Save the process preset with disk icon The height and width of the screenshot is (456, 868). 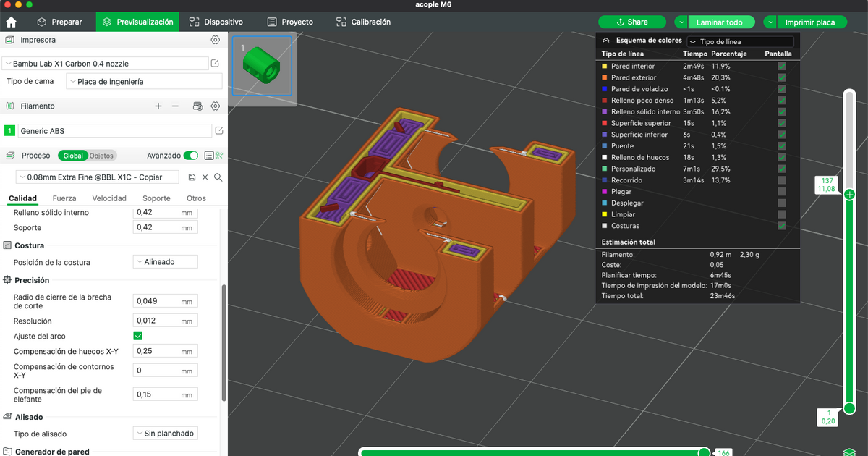[192, 177]
